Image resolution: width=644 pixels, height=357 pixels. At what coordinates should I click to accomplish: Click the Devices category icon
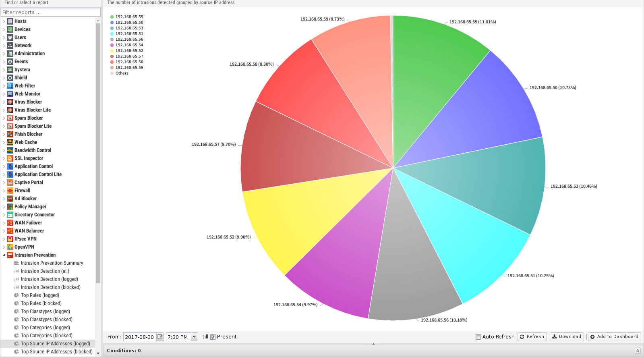[x=10, y=29]
